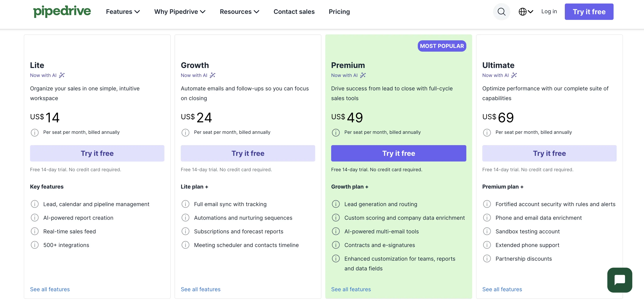Viewport: 644px width, 307px height.
Task: Click Try it free under Premium plan
Action: click(398, 153)
